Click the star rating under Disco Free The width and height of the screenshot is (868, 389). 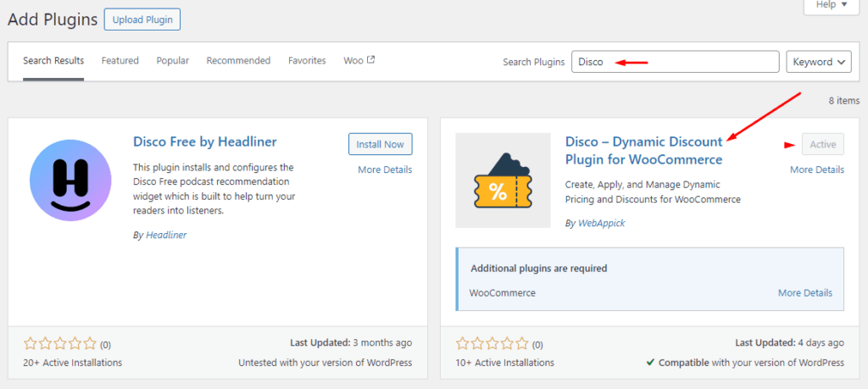[60, 344]
